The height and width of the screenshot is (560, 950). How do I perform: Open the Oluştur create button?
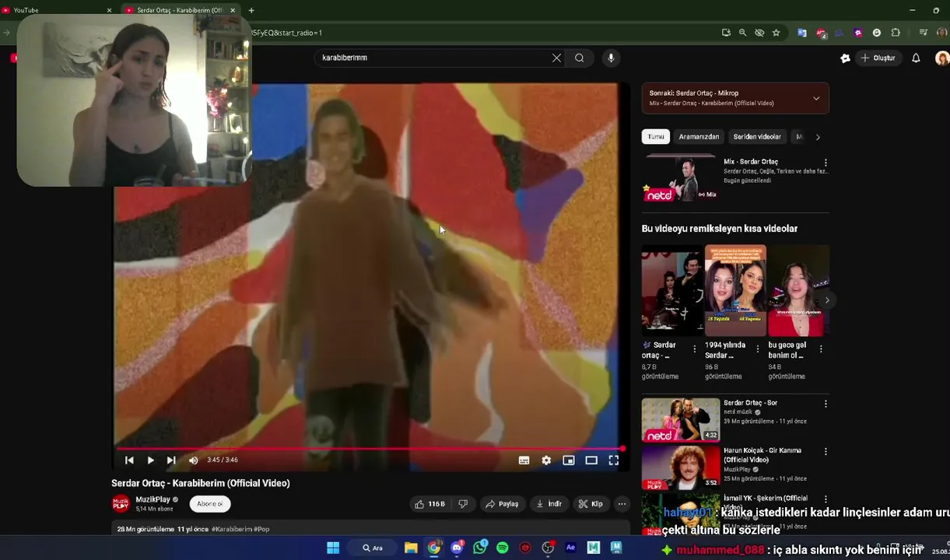click(x=878, y=58)
